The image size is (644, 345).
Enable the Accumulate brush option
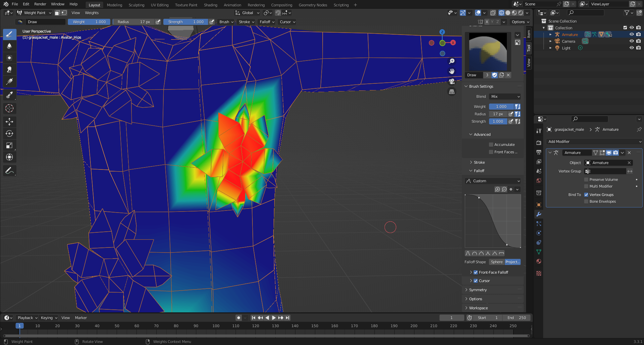click(491, 144)
